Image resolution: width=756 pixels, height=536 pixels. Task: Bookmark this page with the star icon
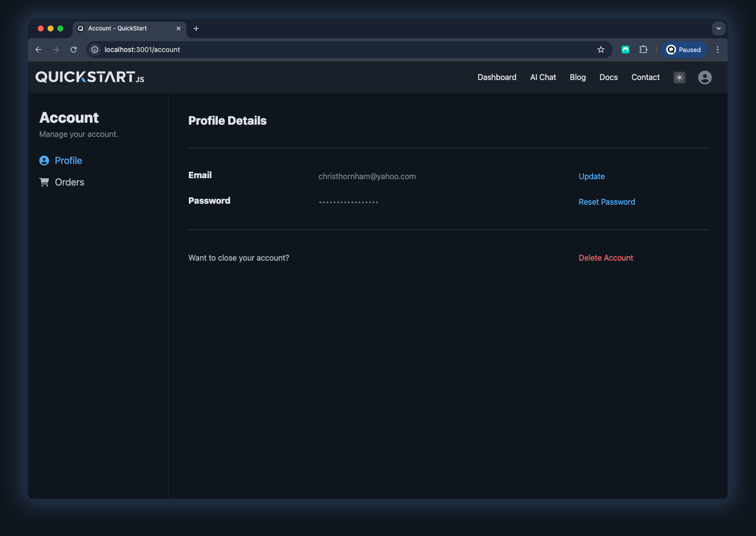[600, 50]
